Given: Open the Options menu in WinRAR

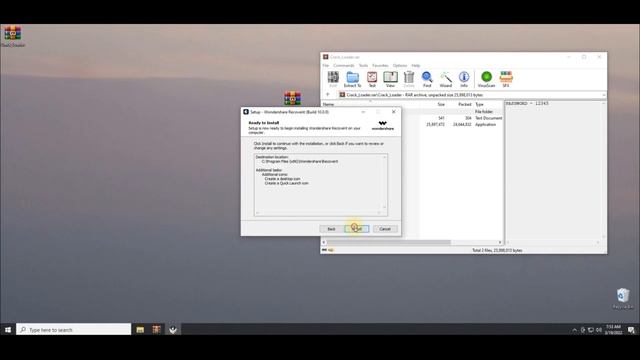Looking at the screenshot, I should click(x=400, y=65).
